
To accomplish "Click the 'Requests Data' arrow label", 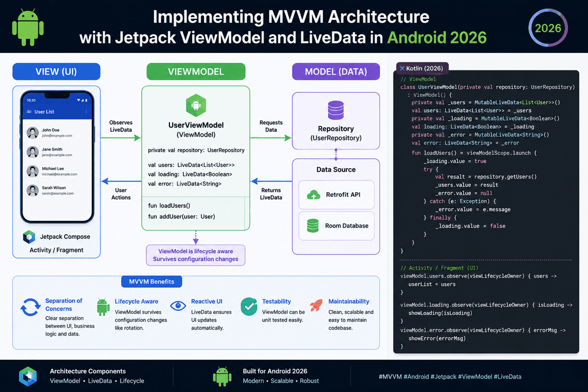I will click(270, 126).
